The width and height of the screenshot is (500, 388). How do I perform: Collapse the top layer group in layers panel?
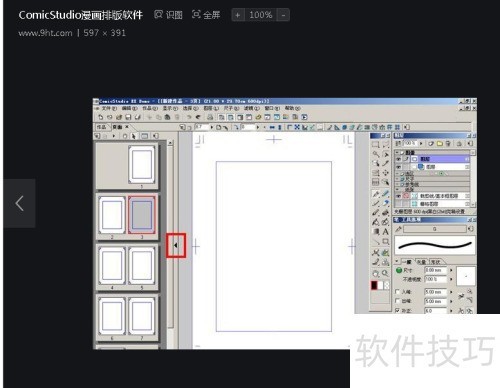(x=397, y=153)
